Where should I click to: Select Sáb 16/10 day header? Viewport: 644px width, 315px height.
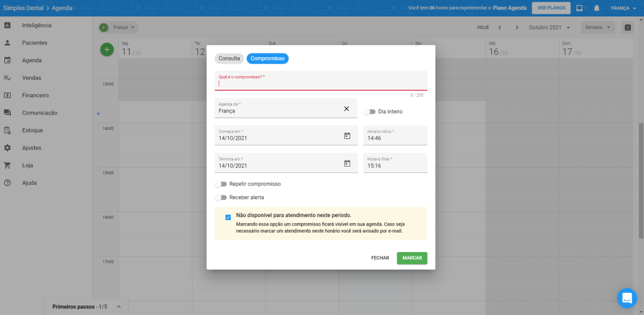pos(522,49)
